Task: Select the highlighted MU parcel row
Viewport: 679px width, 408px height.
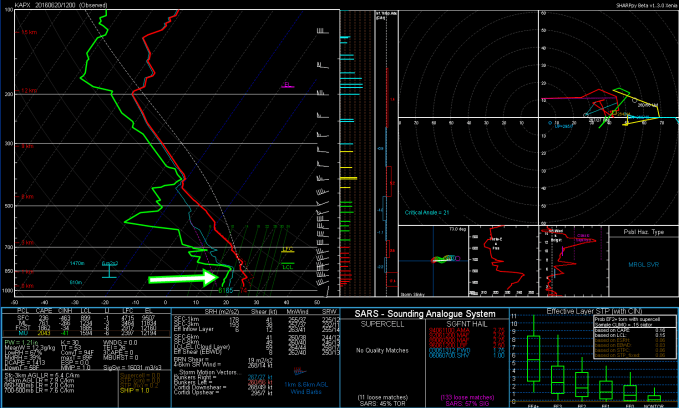Action: coord(86,333)
